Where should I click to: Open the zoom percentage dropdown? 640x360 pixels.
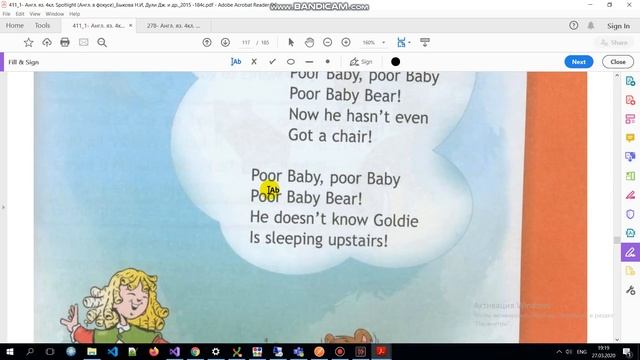[x=383, y=42]
